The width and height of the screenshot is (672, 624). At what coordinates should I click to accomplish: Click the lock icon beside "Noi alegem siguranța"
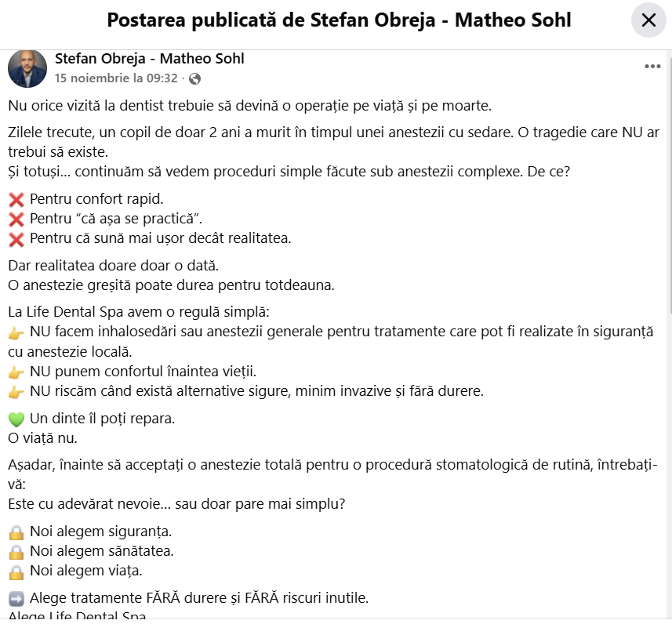point(16,532)
